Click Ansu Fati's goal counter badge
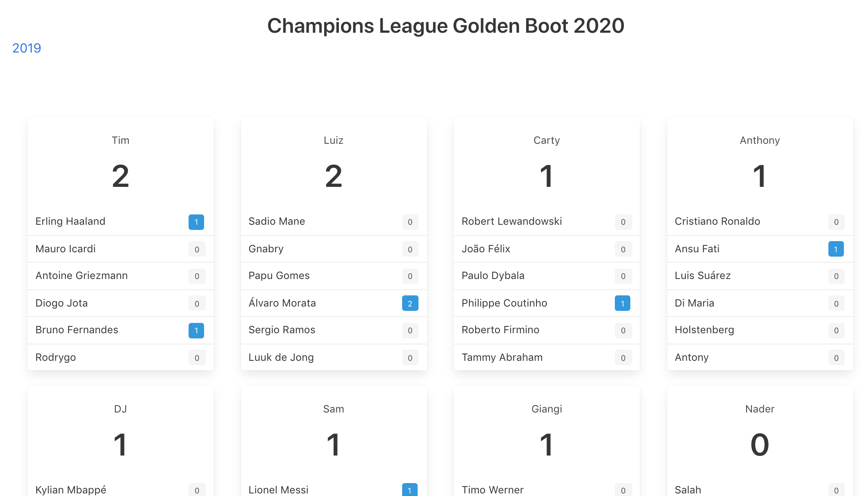The image size is (868, 496). 836,249
